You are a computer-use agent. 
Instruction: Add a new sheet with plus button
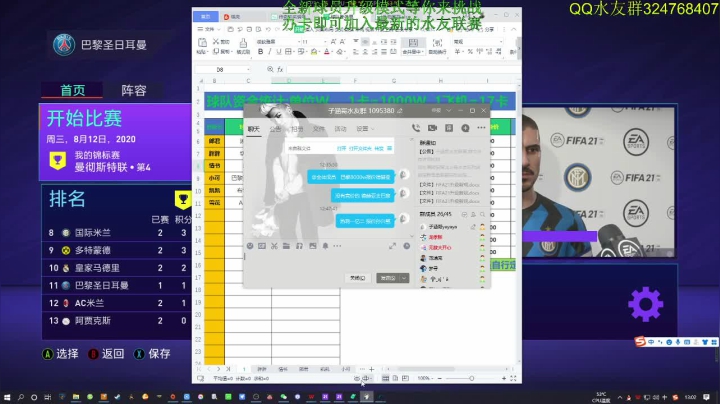coord(371,369)
